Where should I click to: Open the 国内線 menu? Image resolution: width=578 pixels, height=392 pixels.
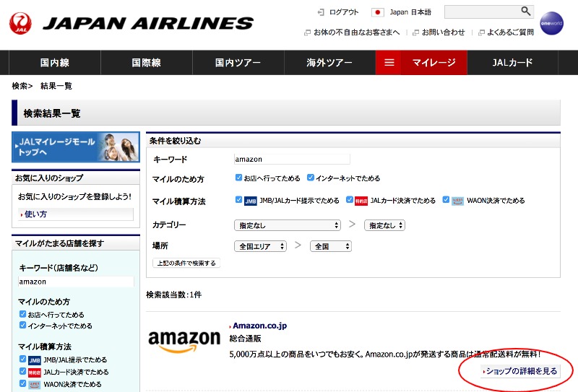pos(55,63)
